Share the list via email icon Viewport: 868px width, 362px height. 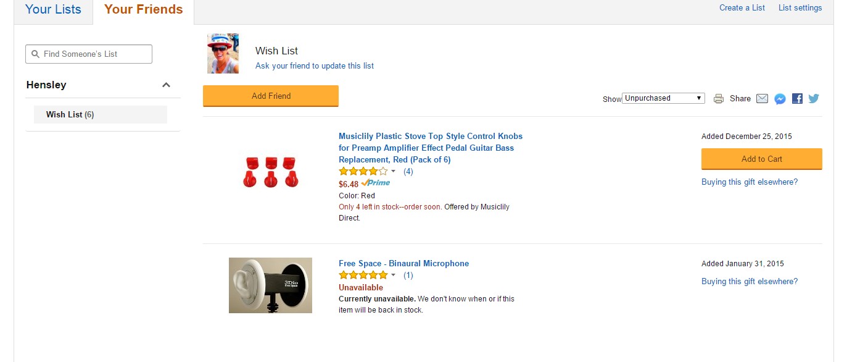point(762,99)
